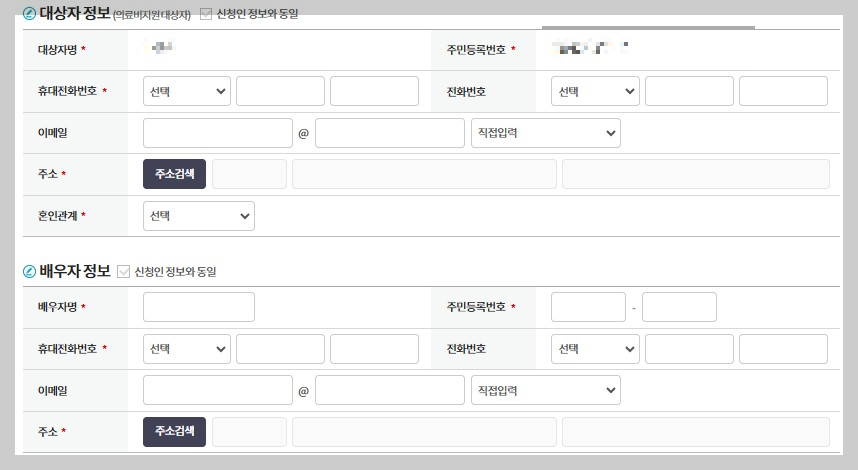Click the 대상자명 label text
The height and width of the screenshot is (470, 858).
[x=57, y=50]
